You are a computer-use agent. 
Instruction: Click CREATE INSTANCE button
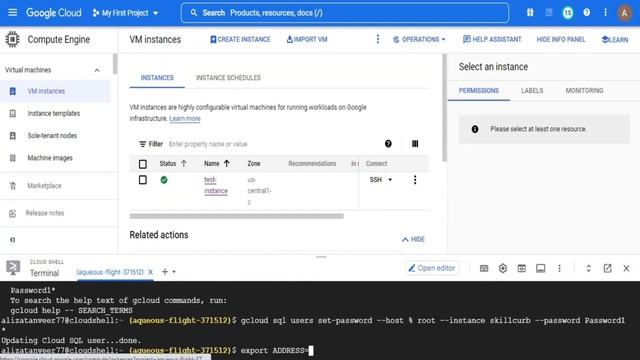[x=240, y=40]
